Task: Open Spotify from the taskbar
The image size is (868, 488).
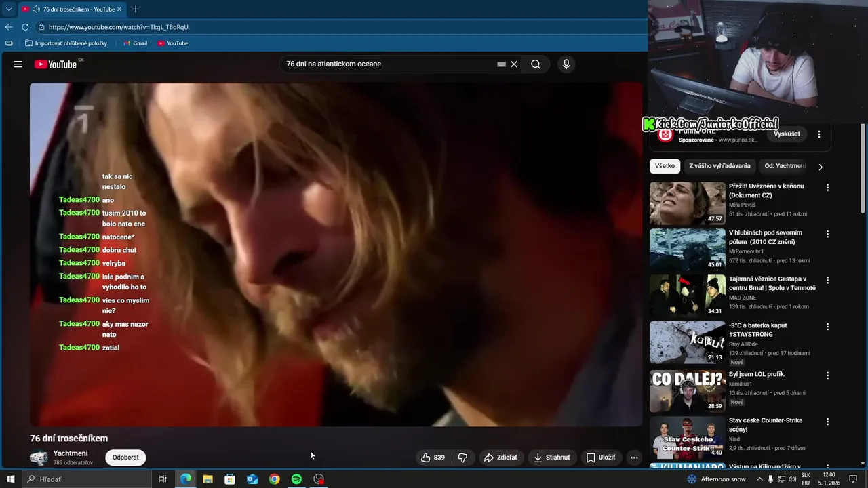Action: 296,479
